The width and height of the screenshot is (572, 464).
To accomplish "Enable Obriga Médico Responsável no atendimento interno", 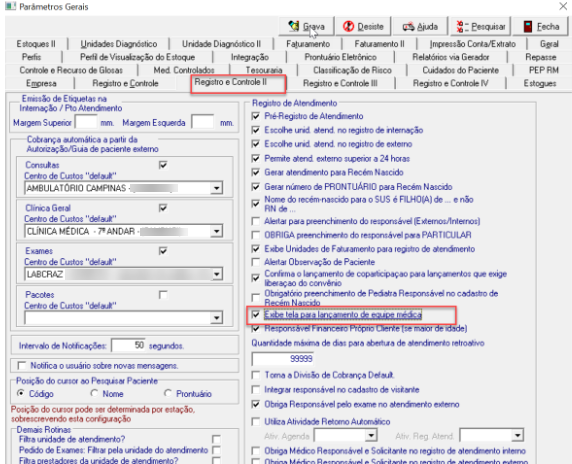I will point(256,451).
